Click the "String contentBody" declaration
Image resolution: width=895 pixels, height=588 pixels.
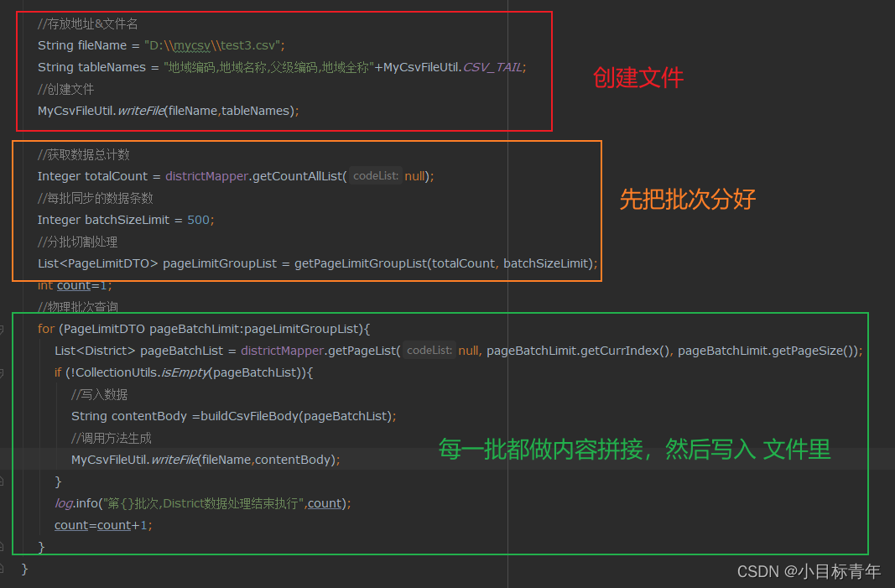(x=129, y=416)
